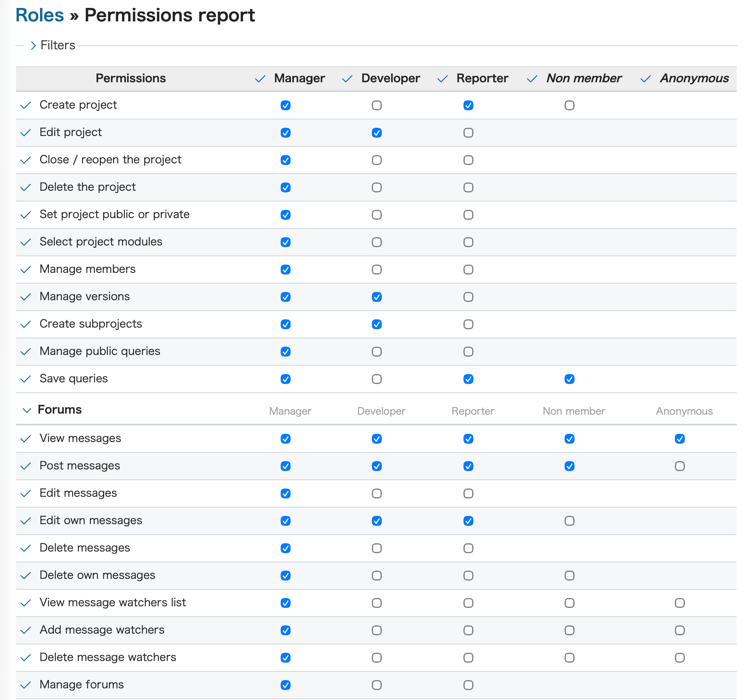Enable Edit project for Reporter
The image size is (747, 700).
(468, 133)
